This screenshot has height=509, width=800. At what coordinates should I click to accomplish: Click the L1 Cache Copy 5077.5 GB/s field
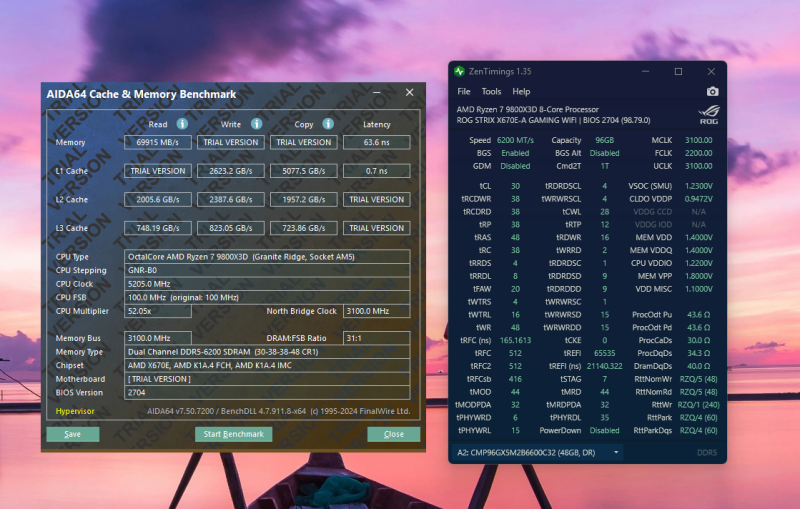click(x=304, y=171)
